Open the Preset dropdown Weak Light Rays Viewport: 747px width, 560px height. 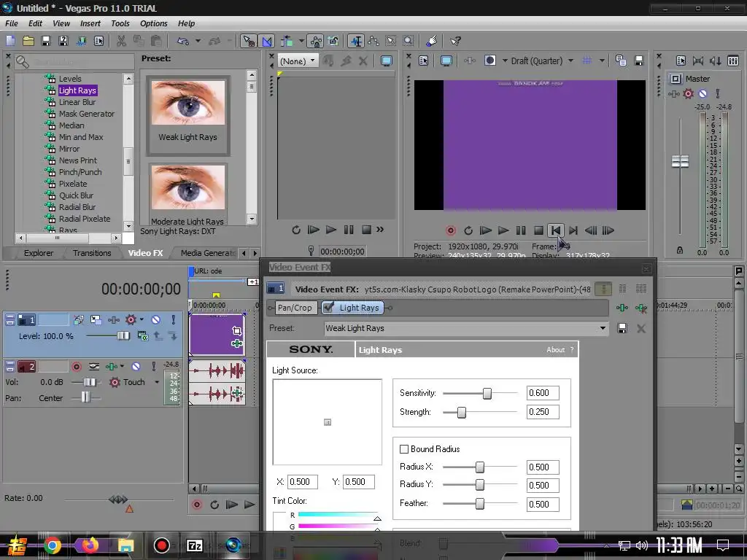(466, 328)
